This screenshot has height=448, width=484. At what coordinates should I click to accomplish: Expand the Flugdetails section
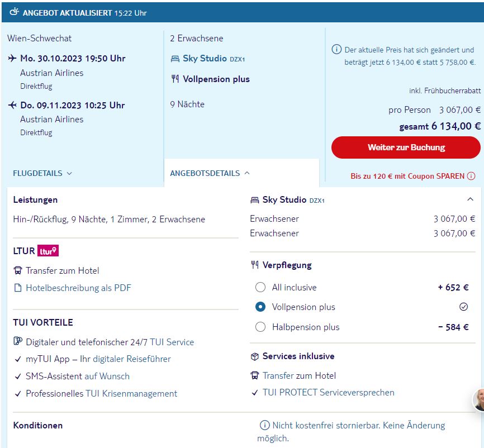click(x=42, y=173)
